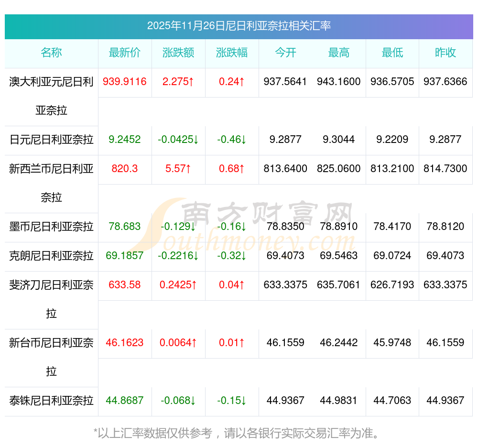Click the -0.129↓ change amount for 墨币
This screenshot has height=448, width=478.
[x=178, y=227]
